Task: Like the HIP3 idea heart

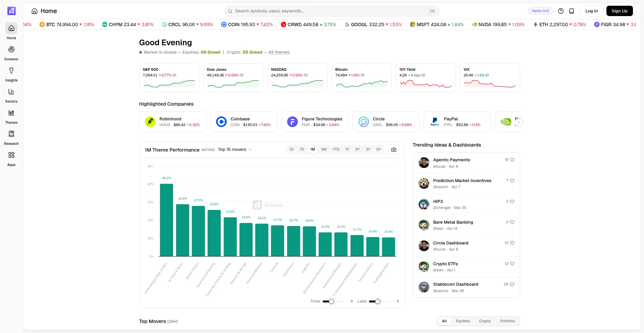Action: 512,202
